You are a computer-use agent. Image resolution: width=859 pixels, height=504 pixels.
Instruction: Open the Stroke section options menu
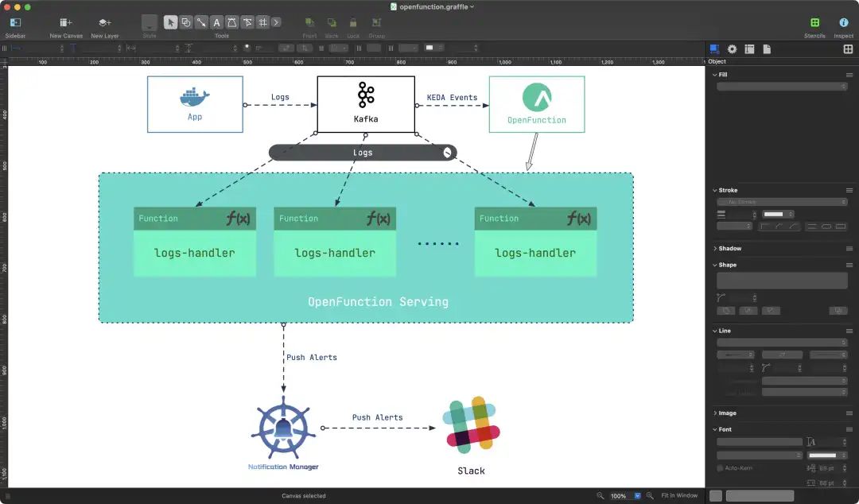(849, 190)
